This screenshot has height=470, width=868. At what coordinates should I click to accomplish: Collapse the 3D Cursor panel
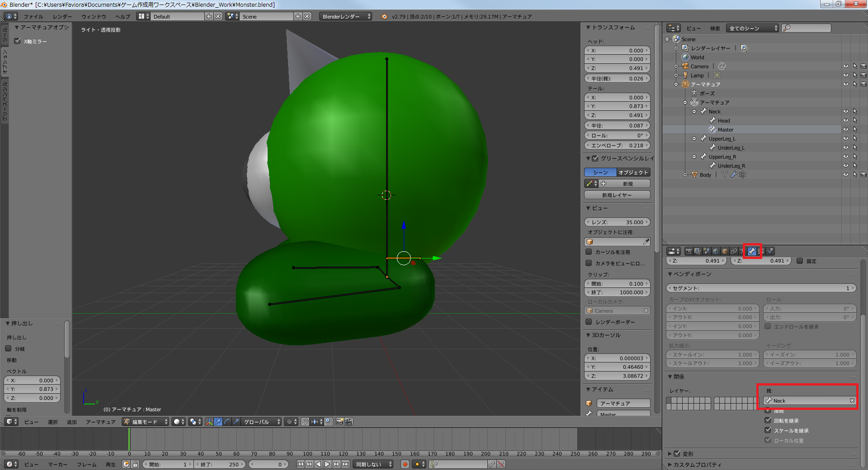pyautogui.click(x=605, y=335)
